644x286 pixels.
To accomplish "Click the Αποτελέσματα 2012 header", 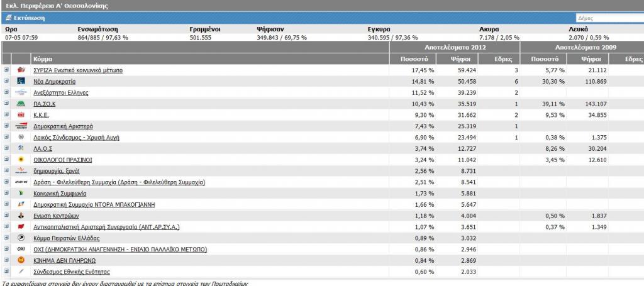I will [x=455, y=47].
